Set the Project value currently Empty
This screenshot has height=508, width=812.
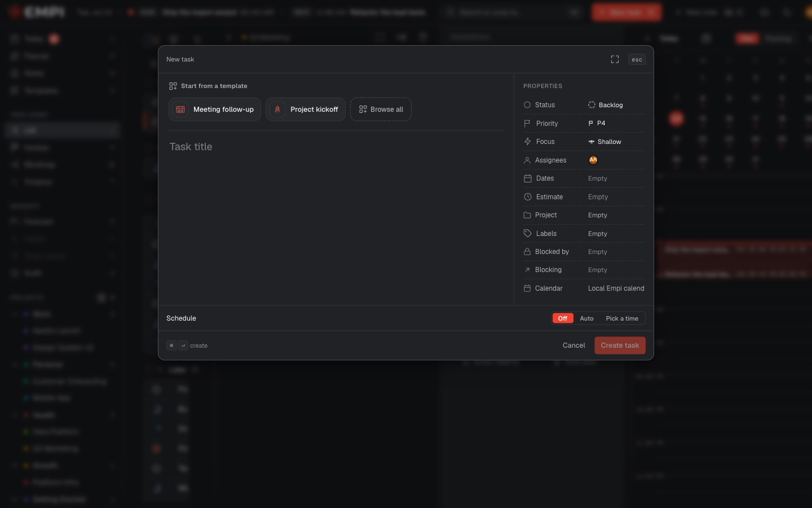click(x=598, y=215)
